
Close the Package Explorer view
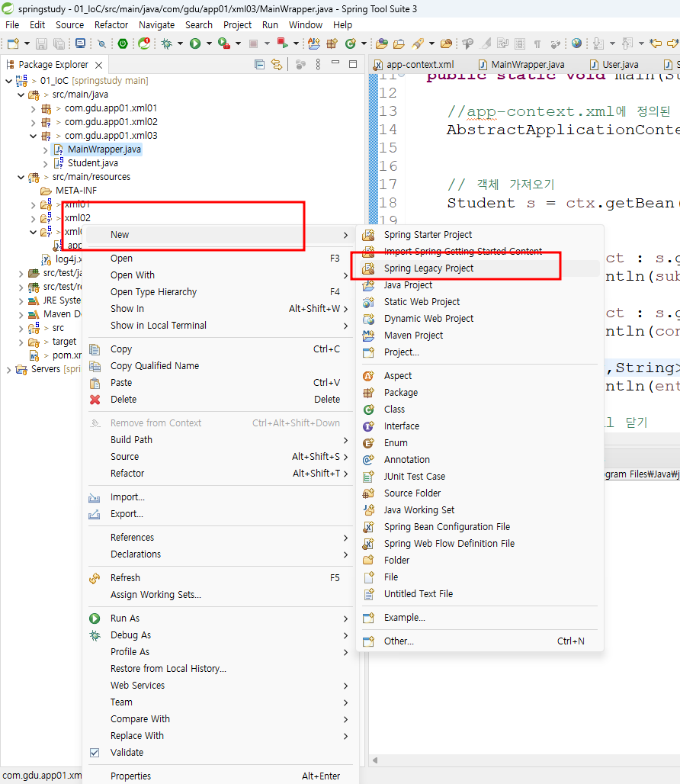tap(99, 65)
